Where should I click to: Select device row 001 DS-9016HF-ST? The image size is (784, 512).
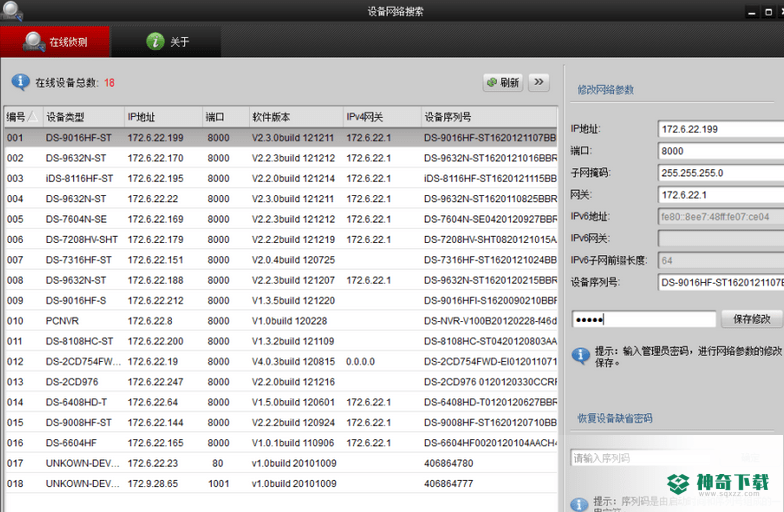pyautogui.click(x=281, y=138)
